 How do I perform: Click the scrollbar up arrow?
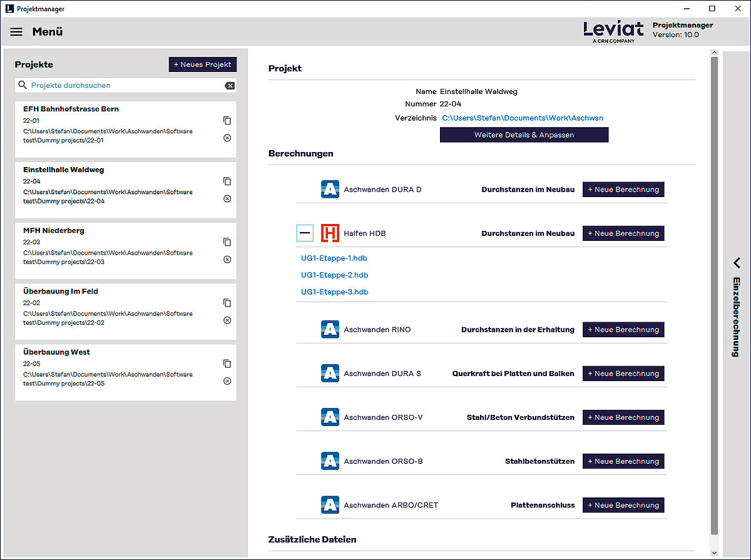tap(714, 53)
